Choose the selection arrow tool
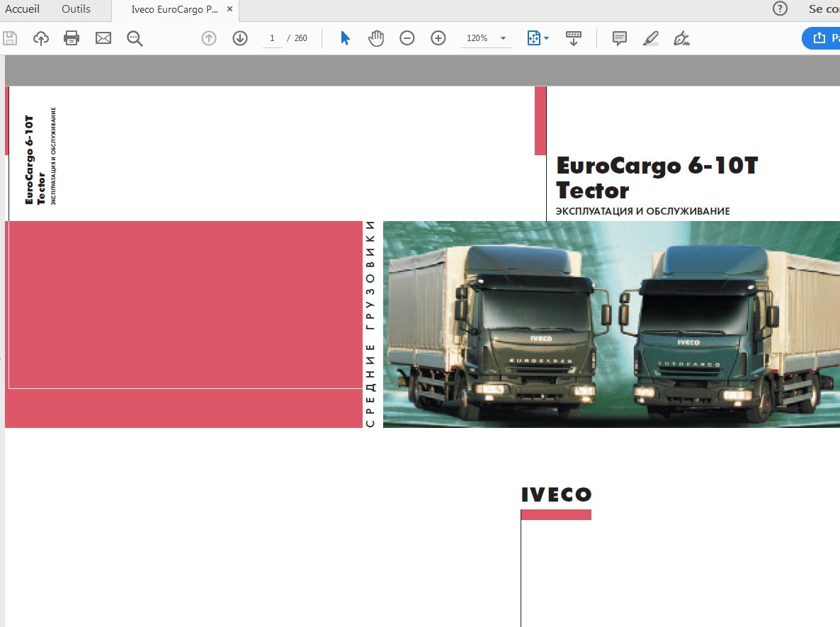This screenshot has height=627, width=840. pyautogui.click(x=345, y=38)
